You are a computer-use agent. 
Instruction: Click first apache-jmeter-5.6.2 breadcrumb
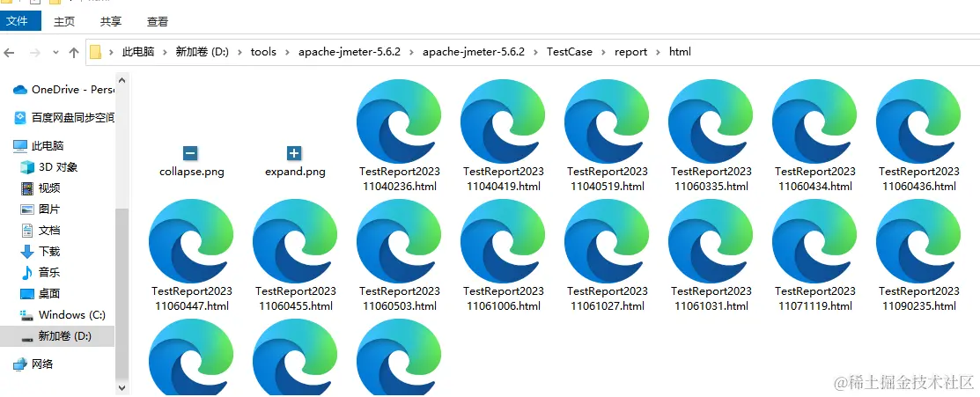tap(350, 52)
